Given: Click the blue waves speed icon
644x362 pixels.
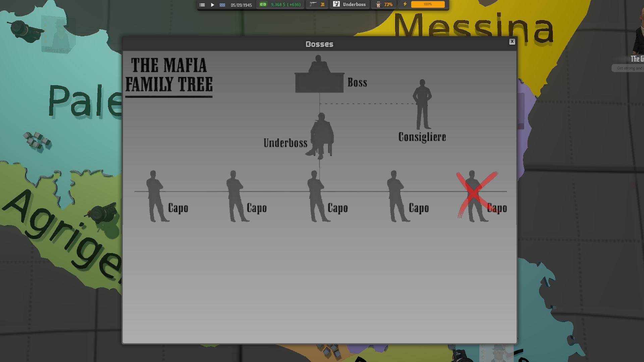Looking at the screenshot, I should click(222, 5).
